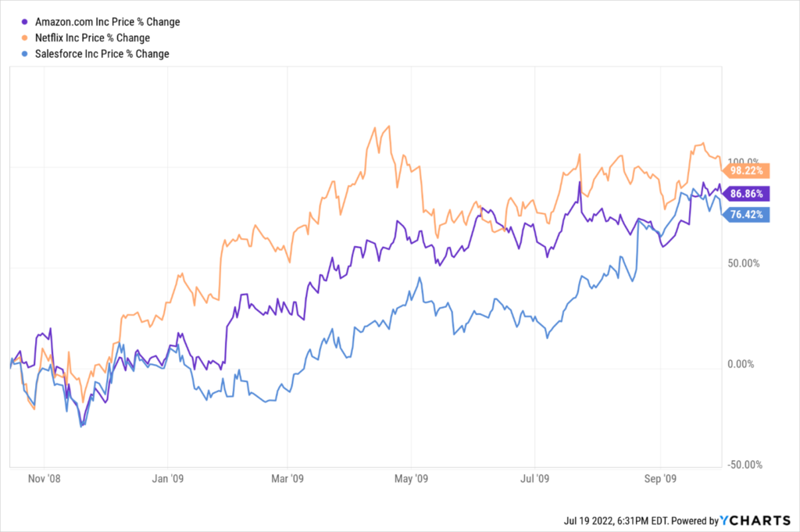Click the orange 98.22% end value tag
The width and height of the screenshot is (800, 532).
tap(748, 170)
